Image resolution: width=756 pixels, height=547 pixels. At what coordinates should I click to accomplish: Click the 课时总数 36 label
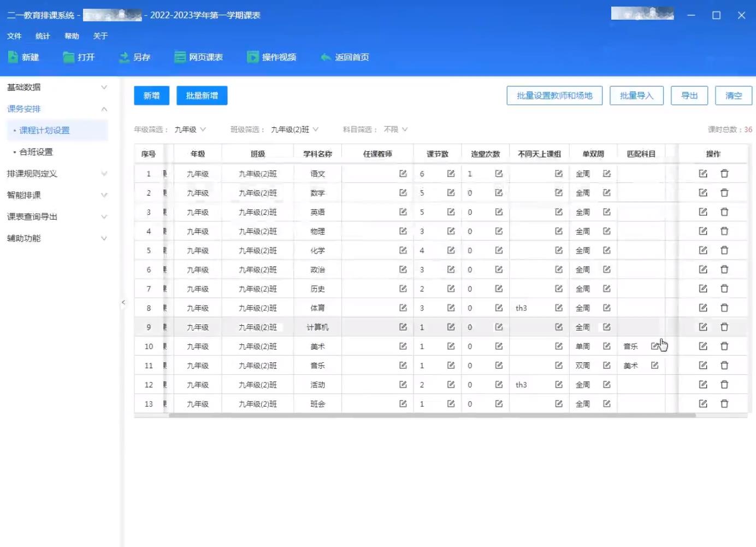(x=730, y=130)
